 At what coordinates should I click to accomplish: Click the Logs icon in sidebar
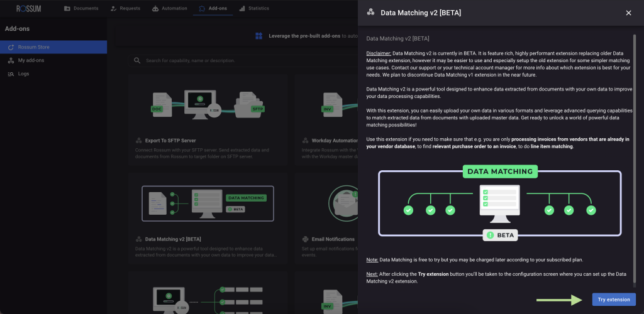[x=11, y=73]
